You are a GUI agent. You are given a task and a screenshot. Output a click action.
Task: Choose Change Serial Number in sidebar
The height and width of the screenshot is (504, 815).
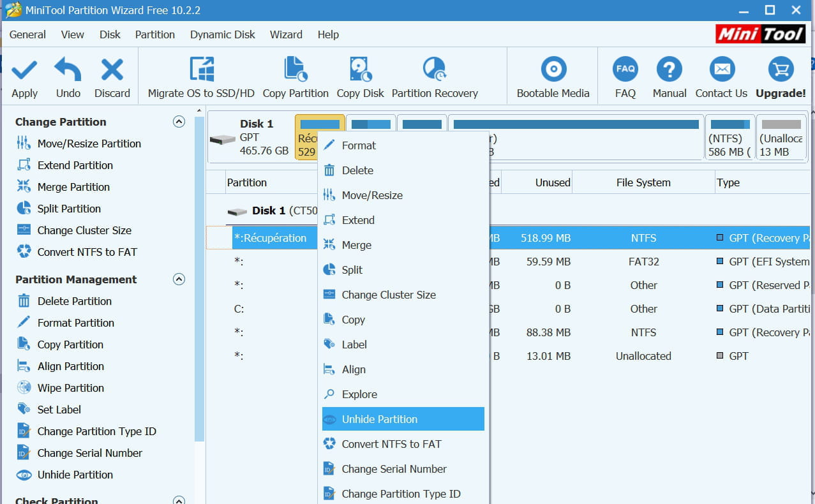click(89, 453)
